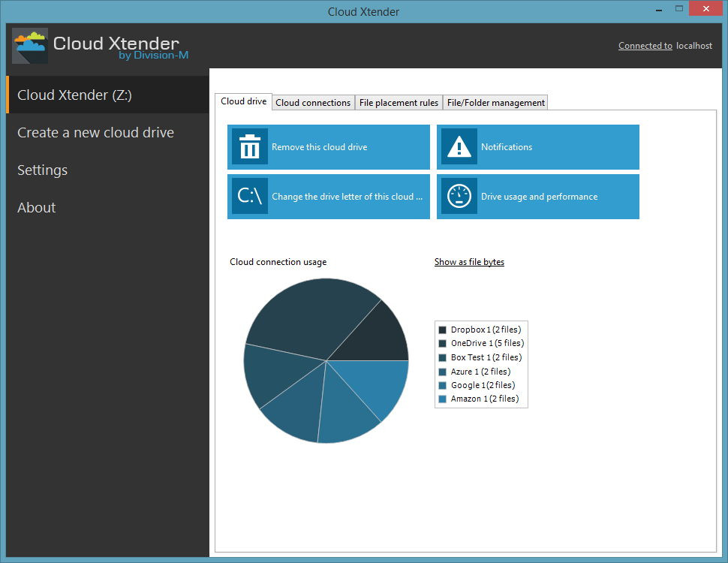The image size is (728, 563).
Task: Open Drive usage and performance
Action: pyautogui.click(x=537, y=197)
